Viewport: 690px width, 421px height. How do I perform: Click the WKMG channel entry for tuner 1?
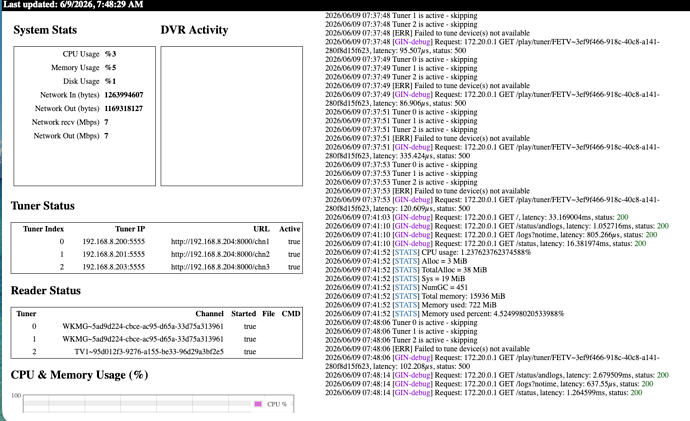143,339
